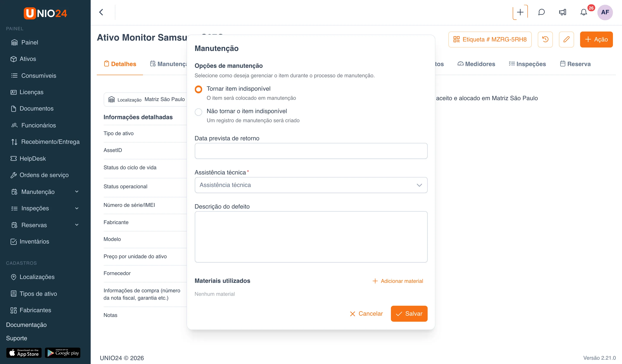622x364 pixels.
Task: Click the Ação button
Action: click(596, 39)
